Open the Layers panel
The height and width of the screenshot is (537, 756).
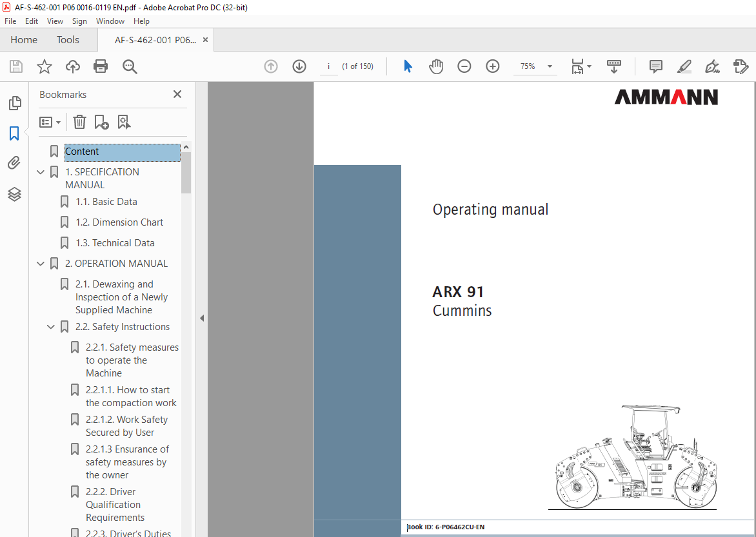[14, 194]
